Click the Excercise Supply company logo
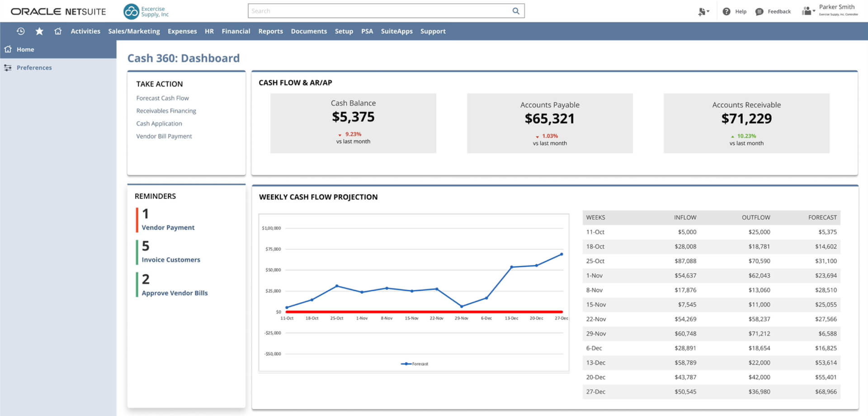This screenshot has width=868, height=416. [132, 10]
